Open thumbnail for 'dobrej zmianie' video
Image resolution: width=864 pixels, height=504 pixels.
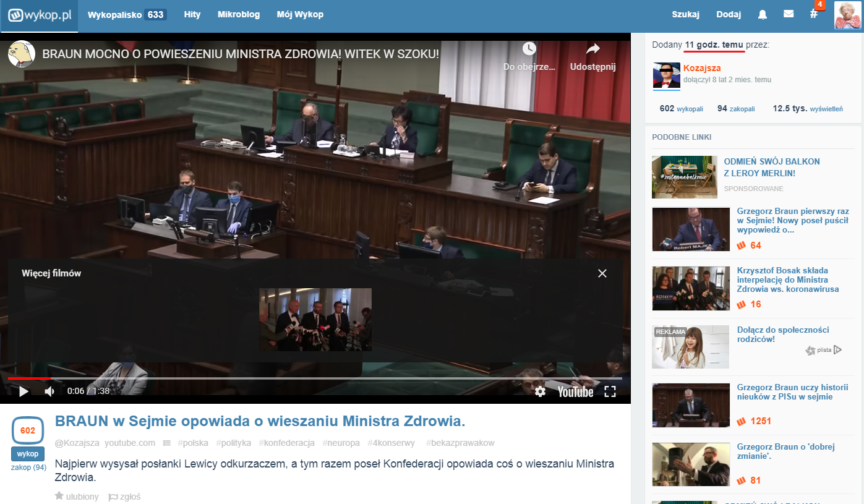point(691,464)
